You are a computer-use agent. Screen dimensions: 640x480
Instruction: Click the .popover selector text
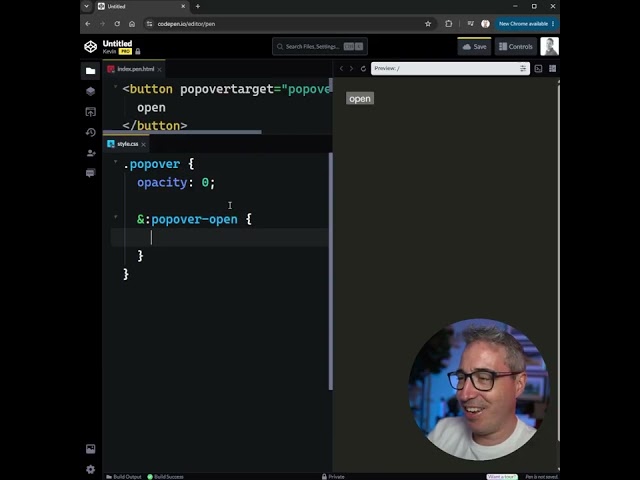pyautogui.click(x=151, y=164)
